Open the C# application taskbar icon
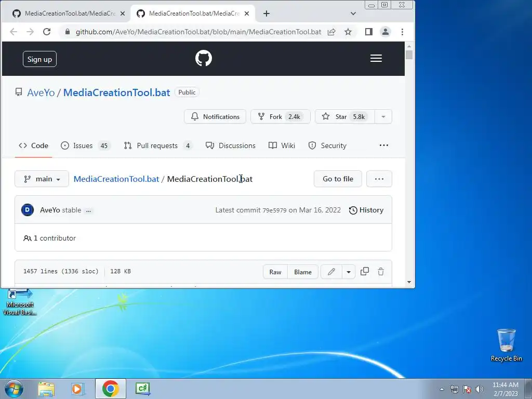 click(x=142, y=389)
